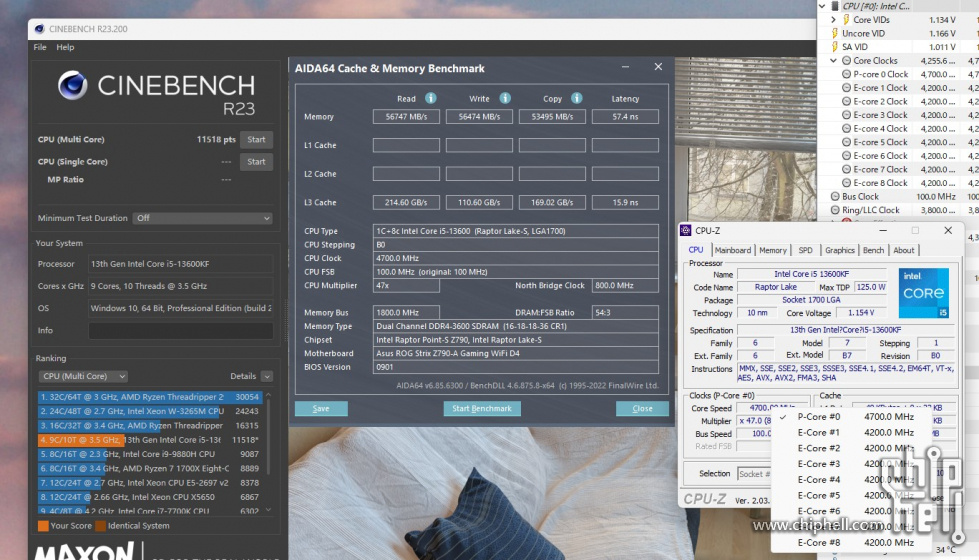Start the CPU Multi Core test
Viewport: 979px width, 560px height.
coord(256,139)
